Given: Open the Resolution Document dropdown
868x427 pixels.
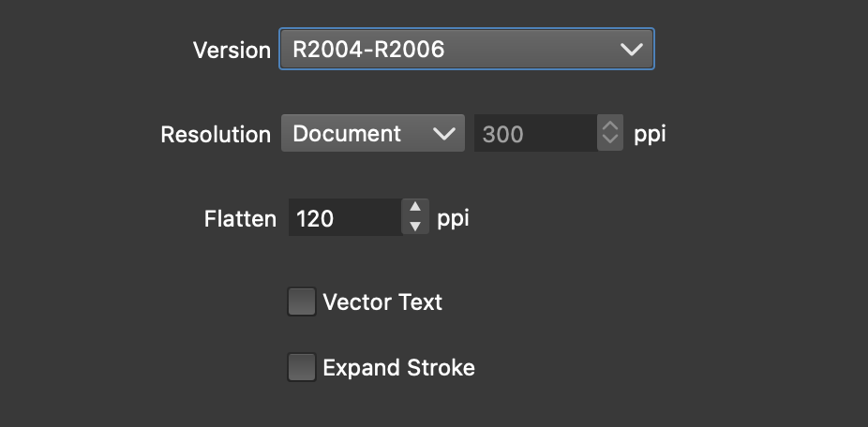Looking at the screenshot, I should 372,133.
